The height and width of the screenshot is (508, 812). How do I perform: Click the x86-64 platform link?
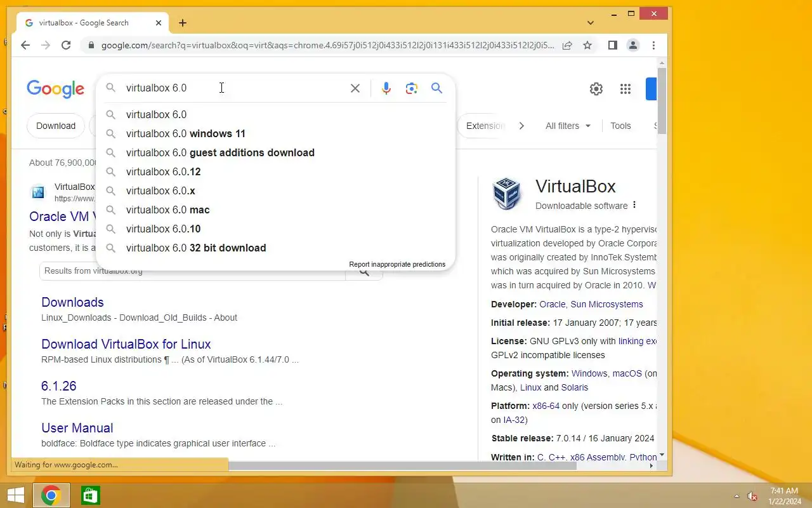(x=546, y=406)
